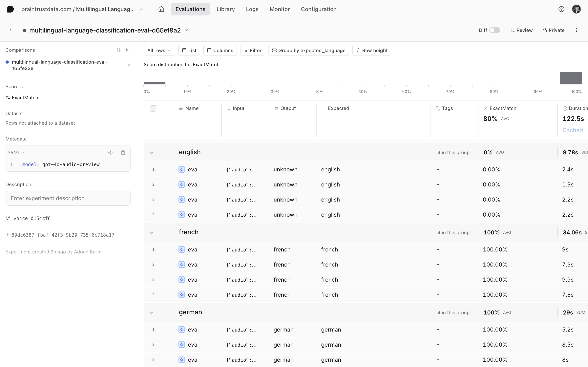
Task: Open the three-dot experiment options menu
Action: point(577,30)
